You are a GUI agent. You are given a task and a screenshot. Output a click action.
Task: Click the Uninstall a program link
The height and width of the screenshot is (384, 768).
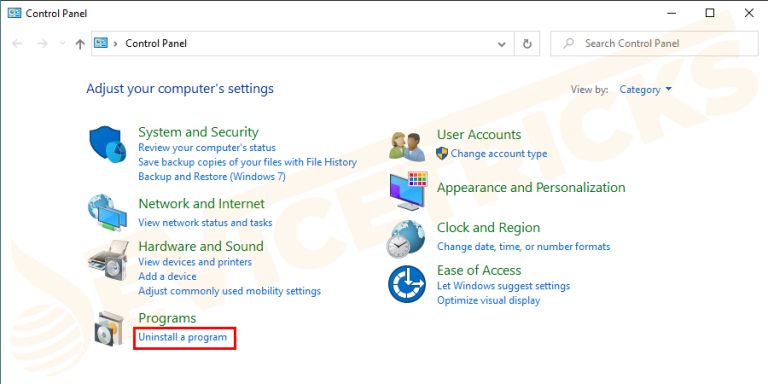pyautogui.click(x=183, y=337)
